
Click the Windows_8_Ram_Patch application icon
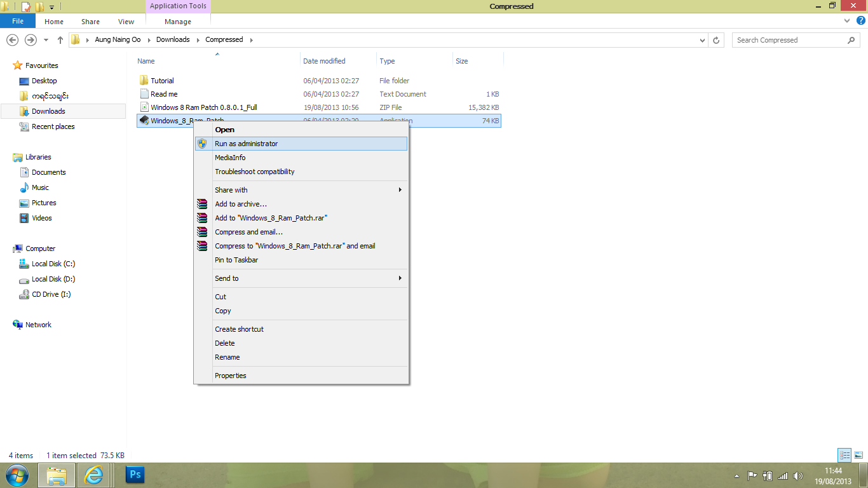point(144,121)
